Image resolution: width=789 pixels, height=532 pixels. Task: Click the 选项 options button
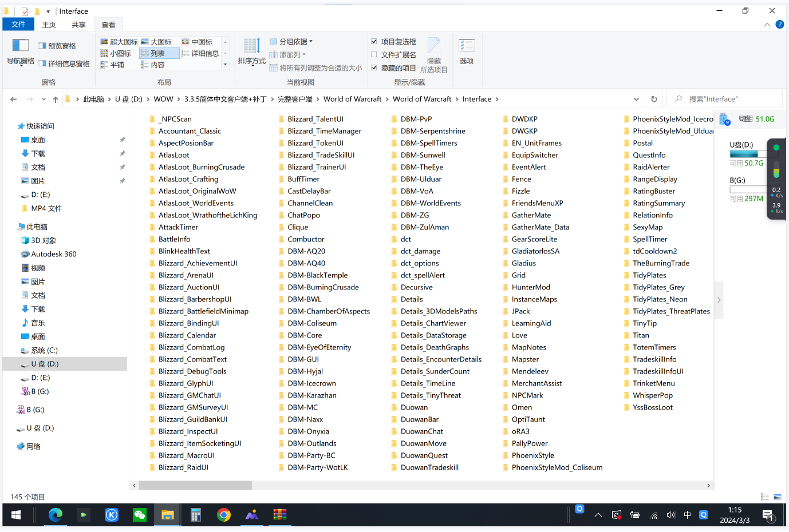pos(467,52)
